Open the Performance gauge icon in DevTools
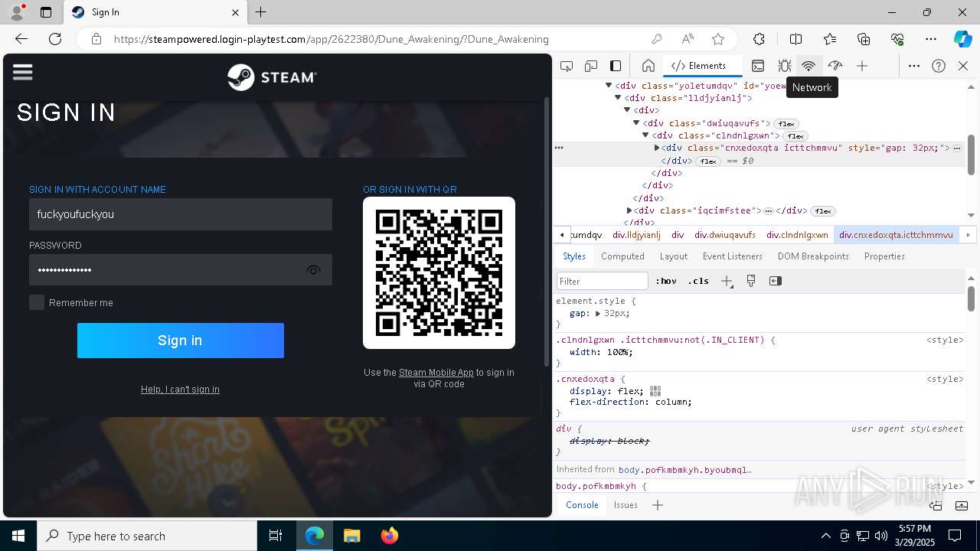 click(x=835, y=66)
